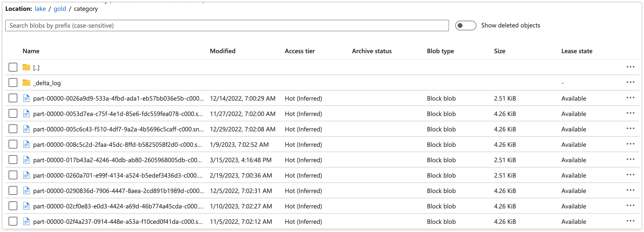
Task: Sort by the Modified column header
Action: pos(222,51)
